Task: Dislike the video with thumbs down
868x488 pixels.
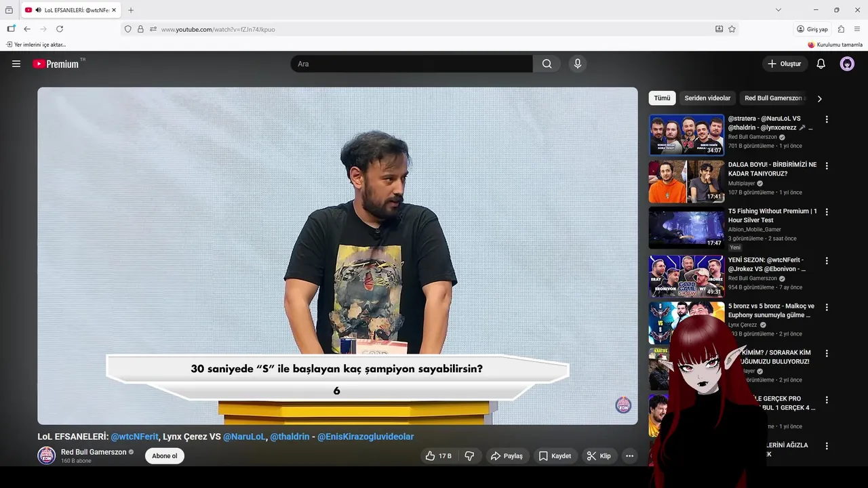Action: [469, 456]
